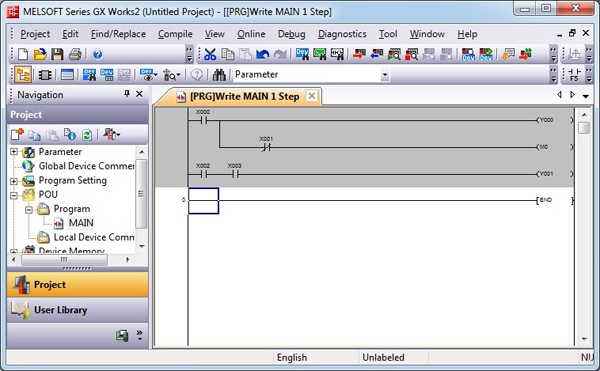Click the window-pane toolbar icon
This screenshot has height=371, width=600.
point(67,75)
